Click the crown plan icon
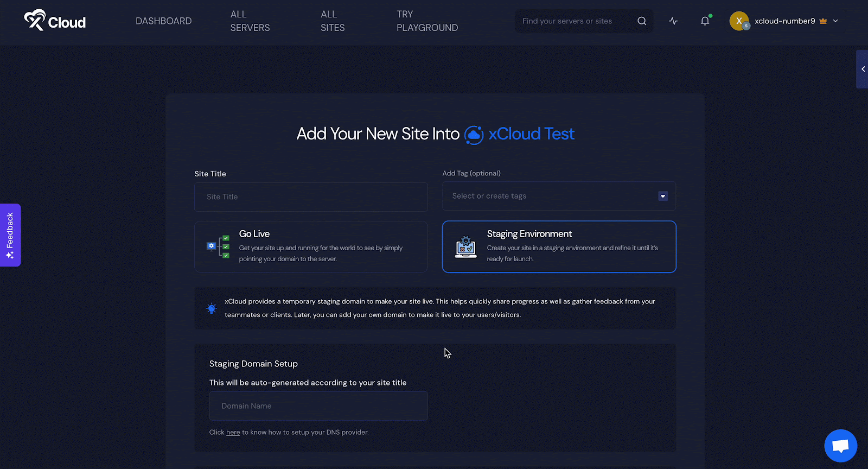The image size is (868, 469). click(x=823, y=21)
